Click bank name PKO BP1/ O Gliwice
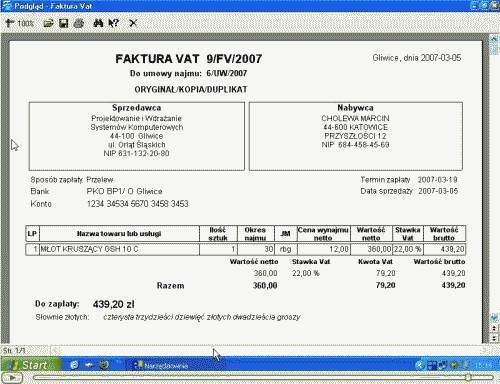Viewport: 500px width, 384px height. tap(124, 191)
